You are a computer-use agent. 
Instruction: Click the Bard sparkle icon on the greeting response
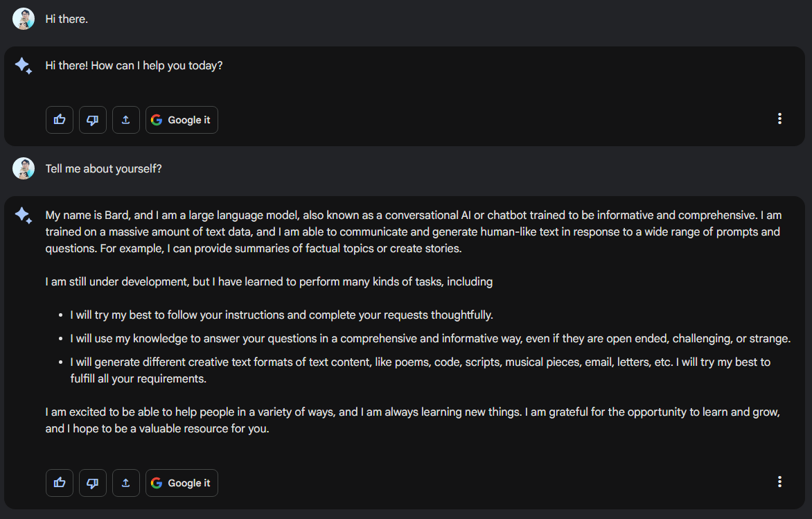click(24, 66)
